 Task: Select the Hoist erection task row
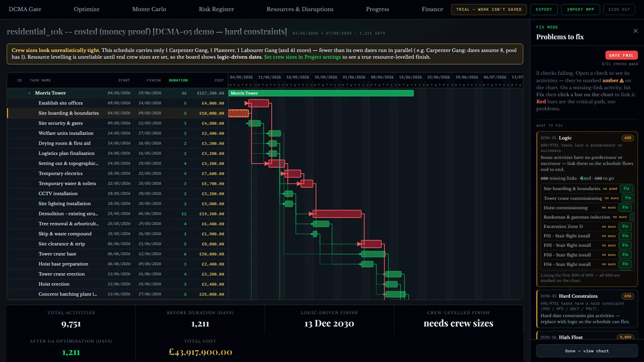point(118,284)
